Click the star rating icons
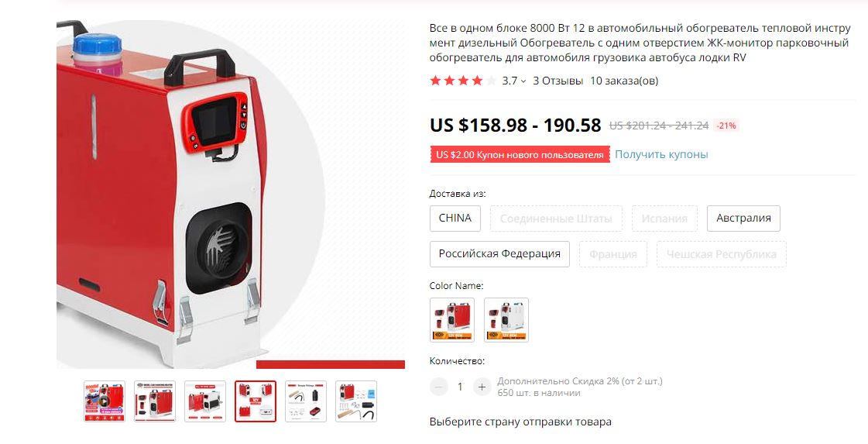 pyautogui.click(x=463, y=81)
